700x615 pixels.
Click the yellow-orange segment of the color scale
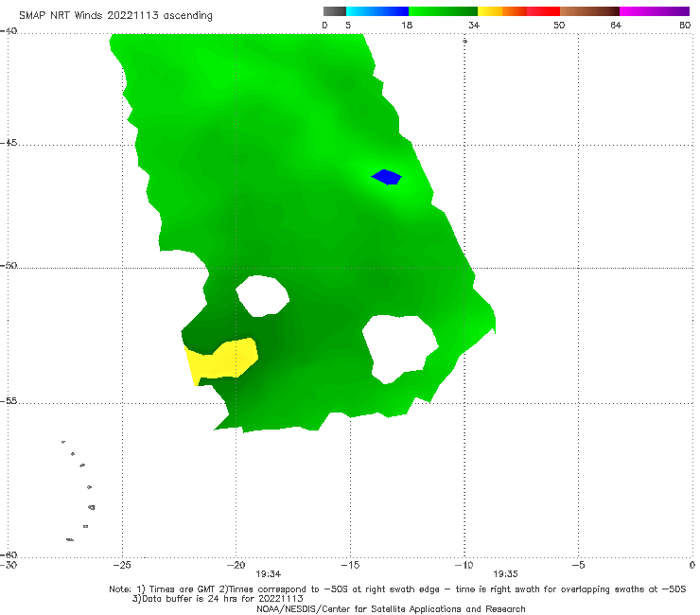pos(502,11)
